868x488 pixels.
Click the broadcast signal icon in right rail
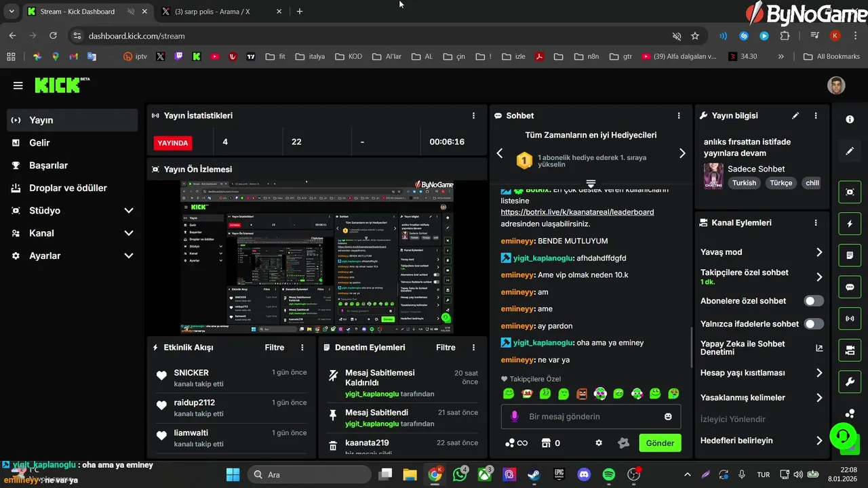coord(850,319)
